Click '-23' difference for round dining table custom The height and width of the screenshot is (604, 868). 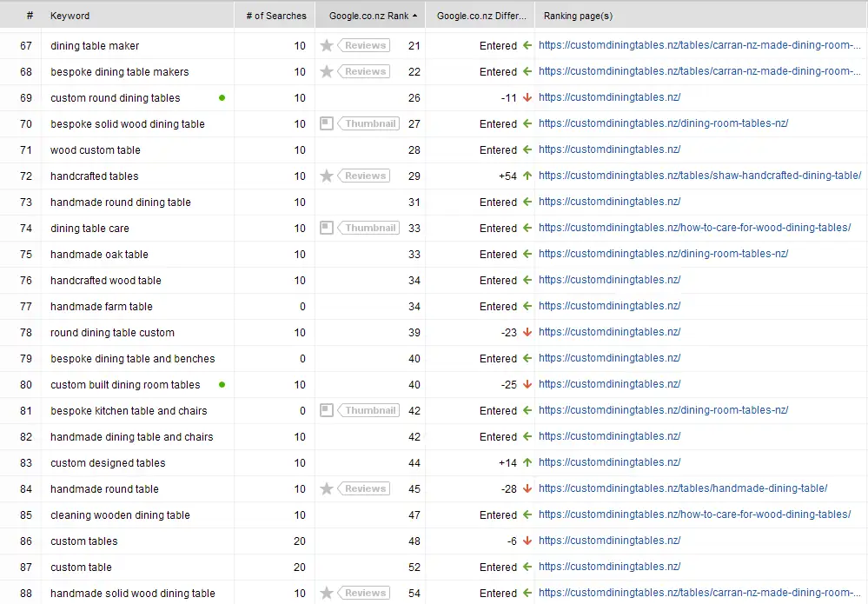[509, 333]
